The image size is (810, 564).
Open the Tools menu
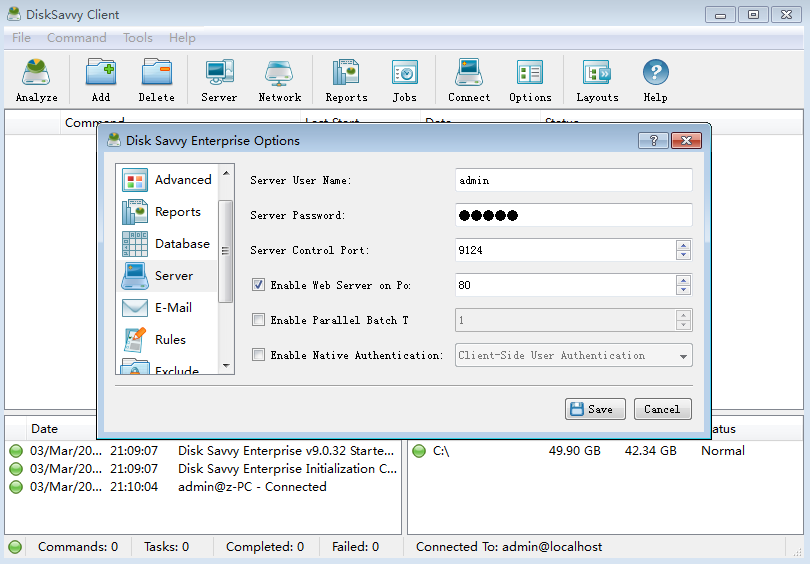coord(137,38)
